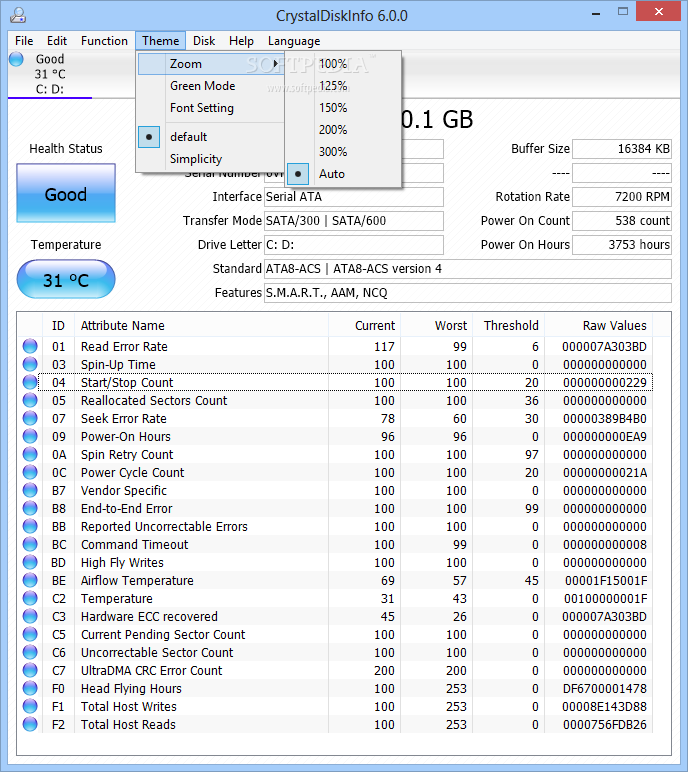Click the Buffer Size value 16384 KB
Viewport: 688px width, 772px height.
tap(622, 149)
